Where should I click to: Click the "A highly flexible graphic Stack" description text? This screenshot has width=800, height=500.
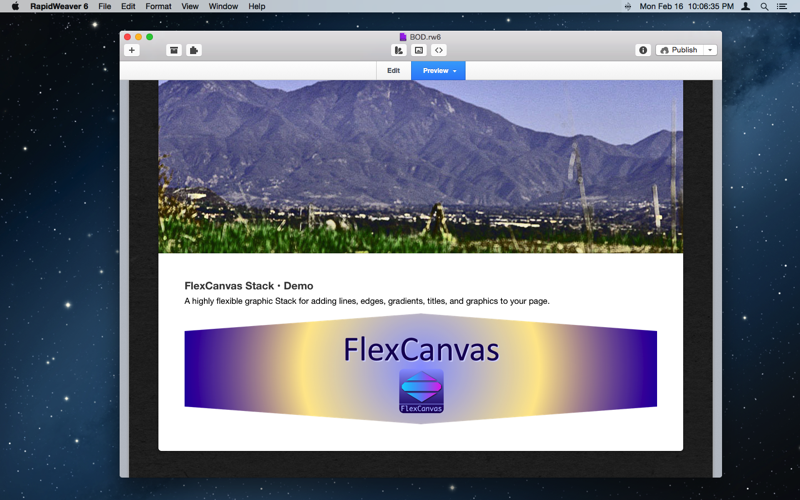click(x=367, y=301)
